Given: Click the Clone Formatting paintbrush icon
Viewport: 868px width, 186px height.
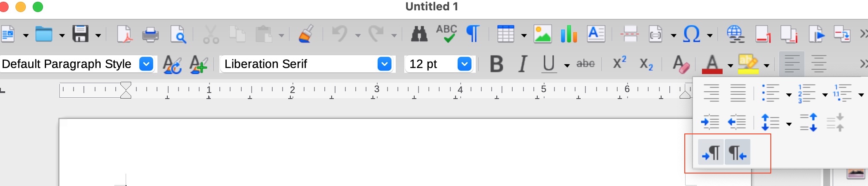Looking at the screenshot, I should pyautogui.click(x=306, y=34).
